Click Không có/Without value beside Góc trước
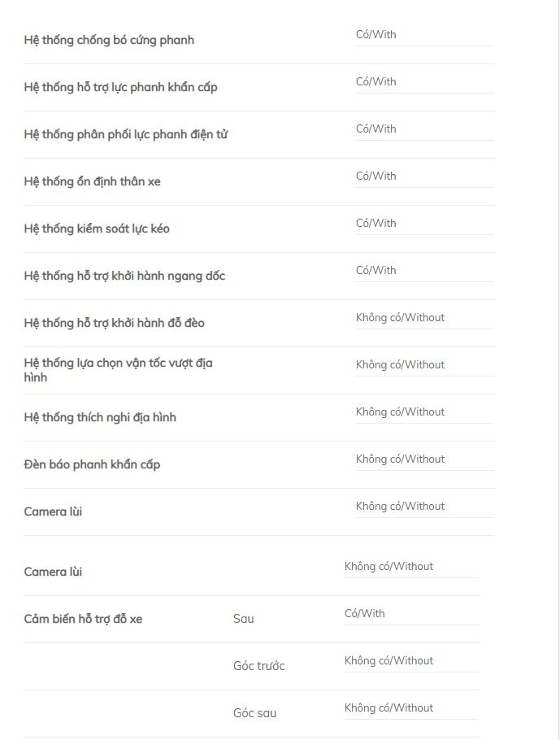 (x=389, y=660)
